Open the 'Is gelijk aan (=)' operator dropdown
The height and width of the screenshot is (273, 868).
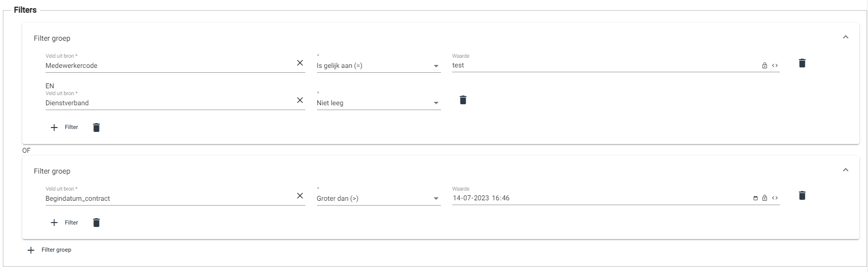pos(379,66)
